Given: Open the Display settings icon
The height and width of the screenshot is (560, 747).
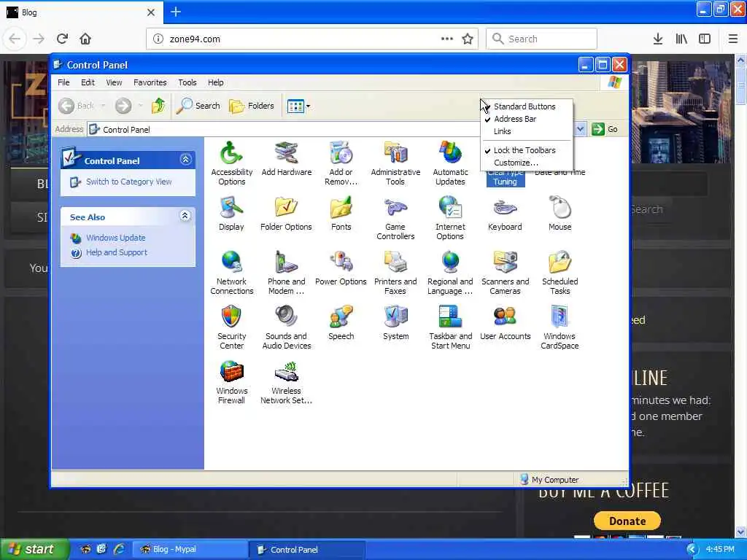Looking at the screenshot, I should pyautogui.click(x=231, y=214).
